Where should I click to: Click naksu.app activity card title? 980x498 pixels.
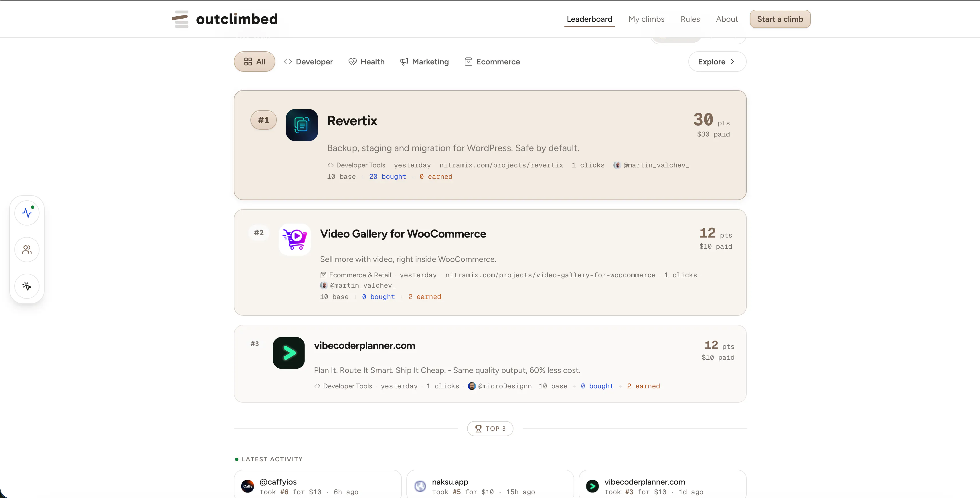point(450,482)
